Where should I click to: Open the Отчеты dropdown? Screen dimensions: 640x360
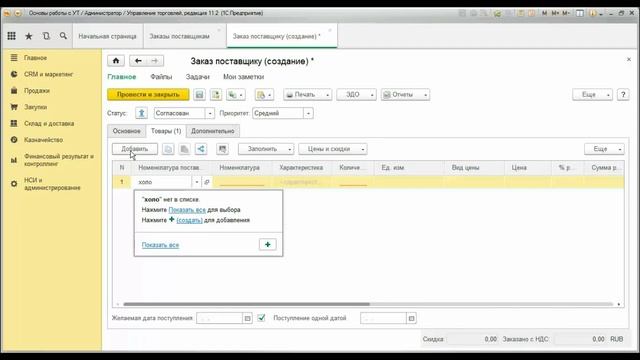click(405, 95)
